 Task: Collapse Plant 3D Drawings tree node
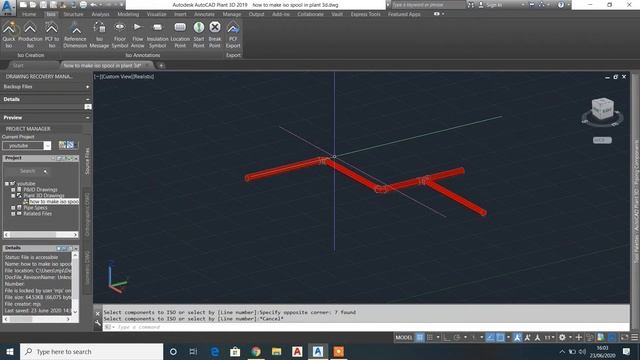click(13, 196)
